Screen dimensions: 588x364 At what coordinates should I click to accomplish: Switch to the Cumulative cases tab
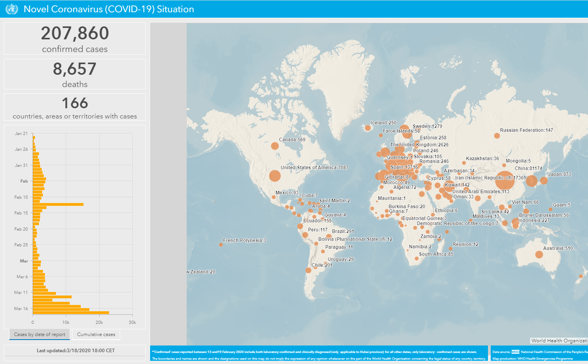click(96, 334)
